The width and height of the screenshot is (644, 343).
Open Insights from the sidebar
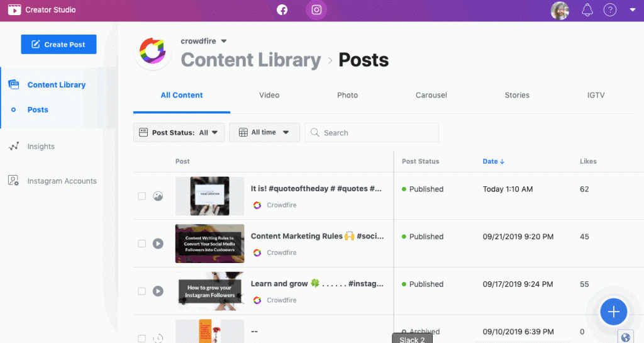click(x=41, y=147)
